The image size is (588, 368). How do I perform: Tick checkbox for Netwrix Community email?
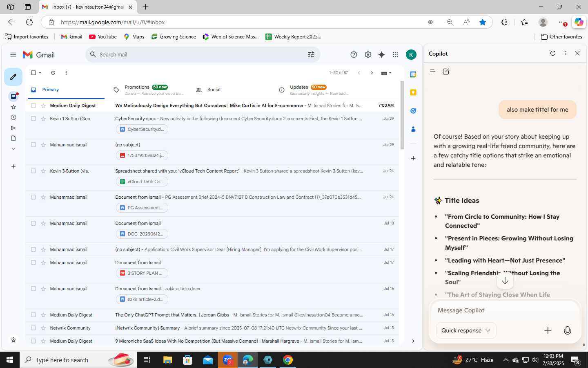pos(33,328)
